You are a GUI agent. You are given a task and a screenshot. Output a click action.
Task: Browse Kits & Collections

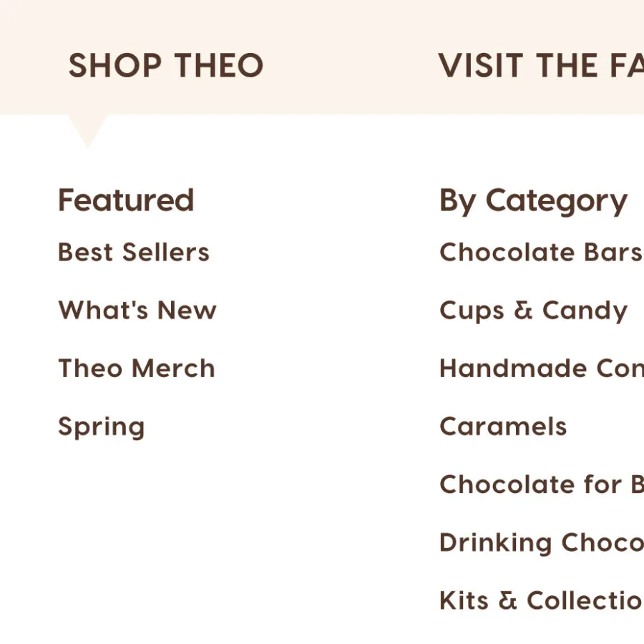tap(541, 600)
